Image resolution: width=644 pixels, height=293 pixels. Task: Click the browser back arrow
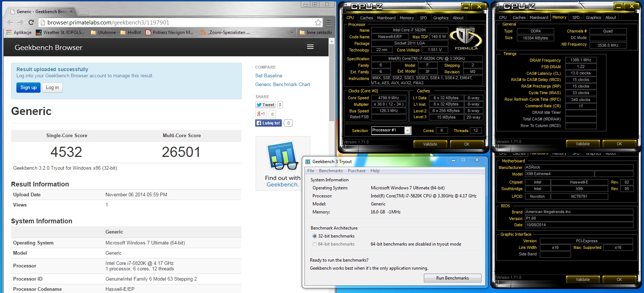tap(10, 22)
